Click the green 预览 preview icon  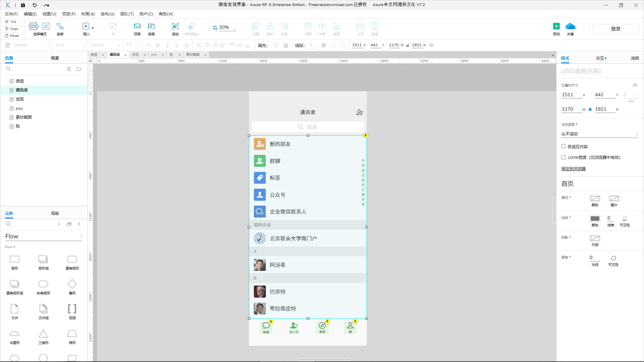[556, 26]
